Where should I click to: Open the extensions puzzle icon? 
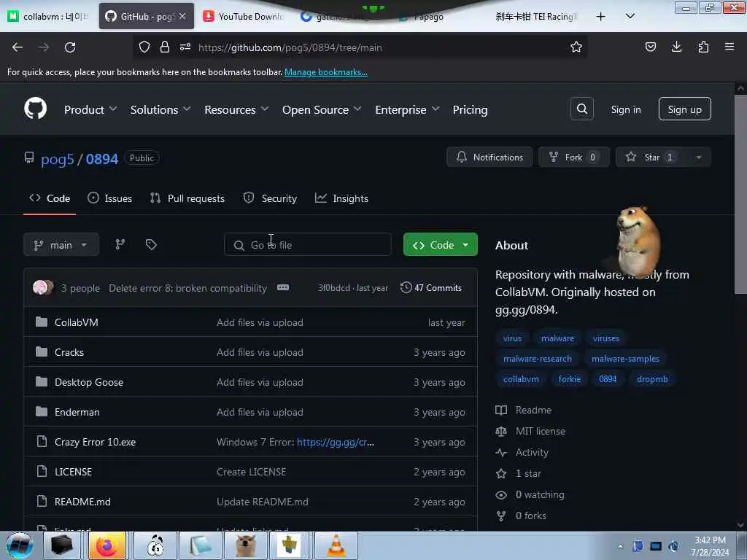tap(703, 47)
